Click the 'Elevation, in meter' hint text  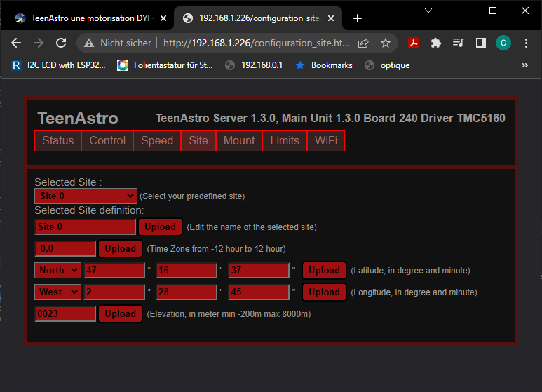(x=229, y=314)
